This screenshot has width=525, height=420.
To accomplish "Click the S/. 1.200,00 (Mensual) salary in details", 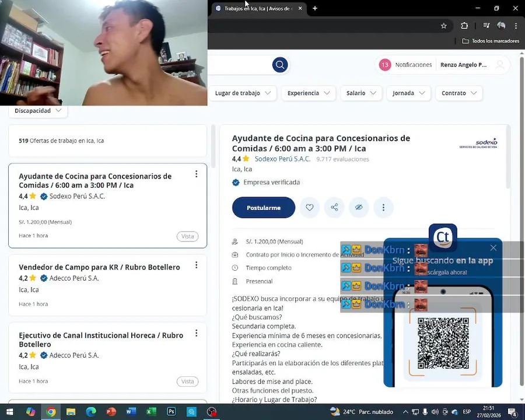I will click(x=274, y=242).
